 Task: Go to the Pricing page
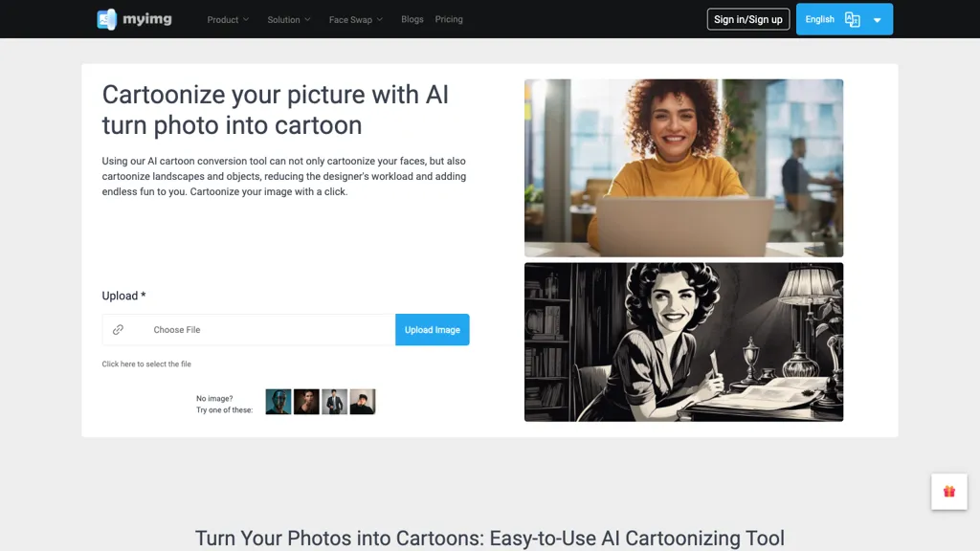[449, 19]
